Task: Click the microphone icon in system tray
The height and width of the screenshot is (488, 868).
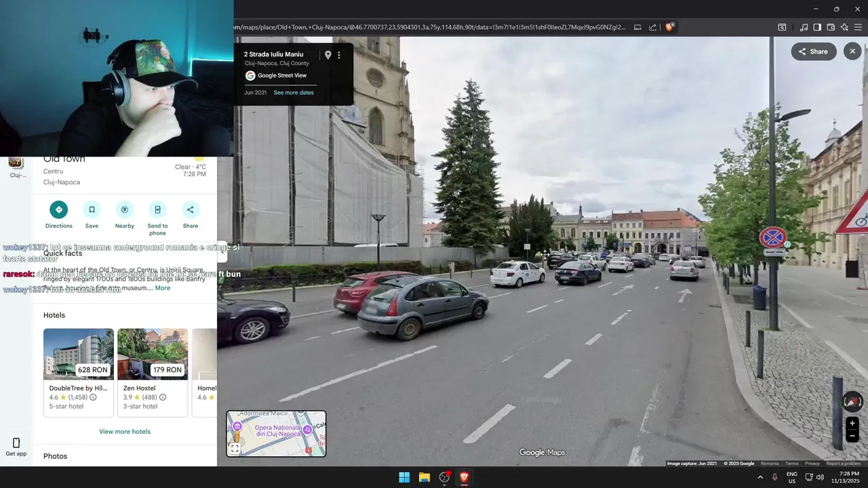Action: click(775, 477)
